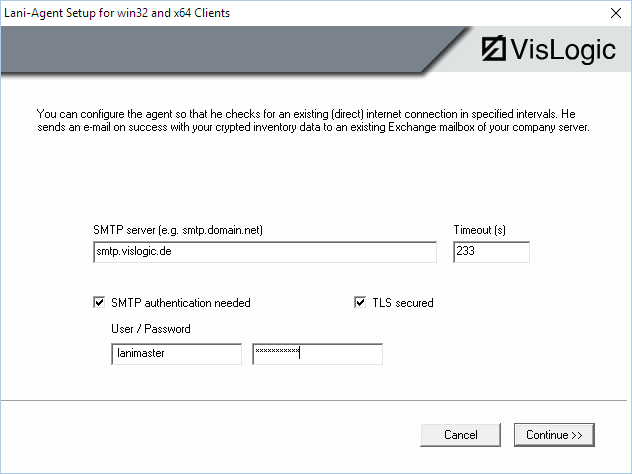Click the 'SMTP server (e.g. smtp.domain.net)' label
Screen dimensions: 632x474
(x=178, y=230)
